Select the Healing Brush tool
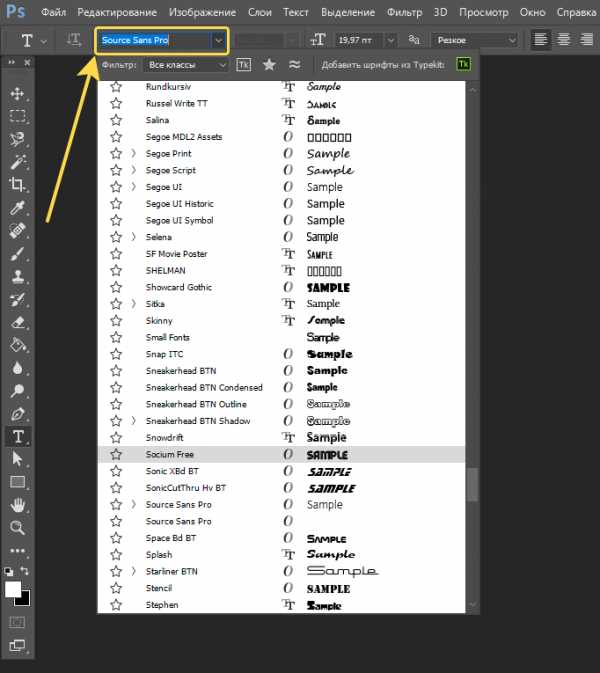 [17, 230]
